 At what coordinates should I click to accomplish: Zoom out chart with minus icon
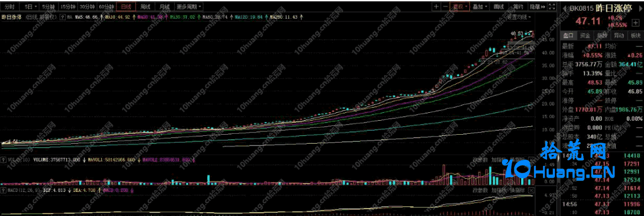445,7
